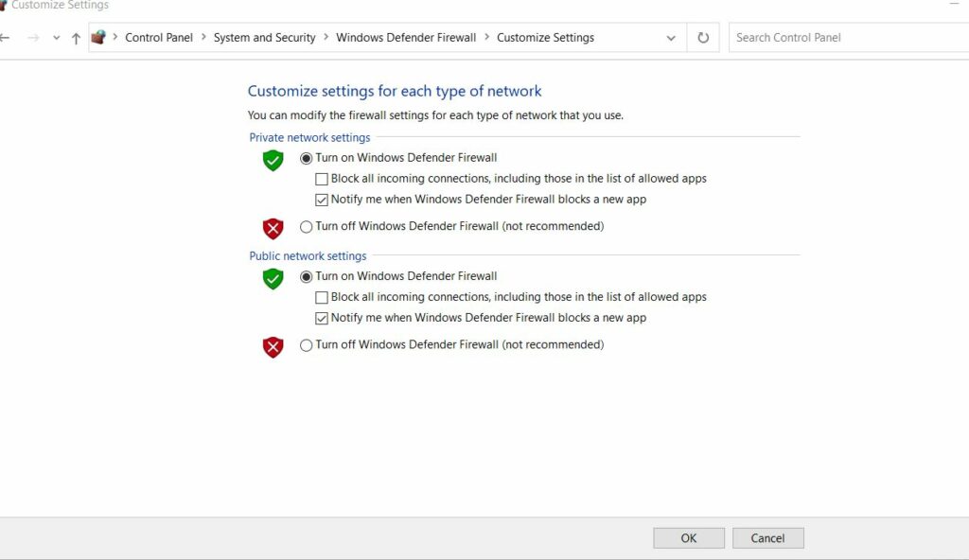Click the Control Panel icon in address bar
969x560 pixels.
click(x=98, y=38)
